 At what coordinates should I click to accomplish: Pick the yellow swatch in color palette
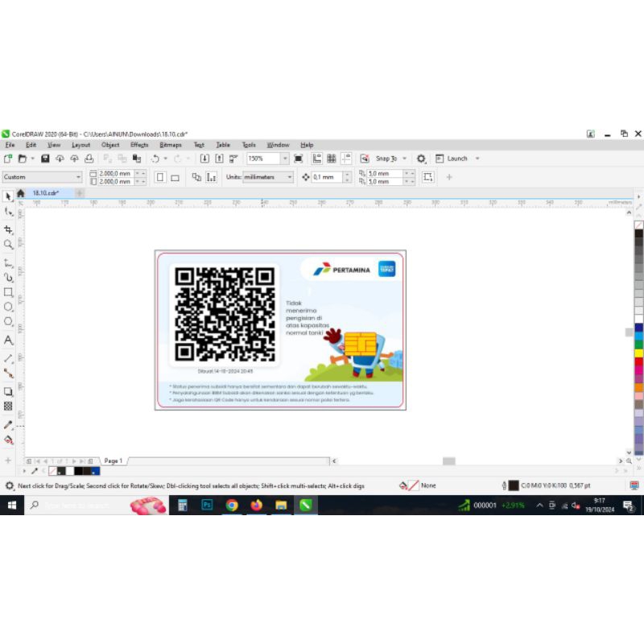tap(638, 353)
